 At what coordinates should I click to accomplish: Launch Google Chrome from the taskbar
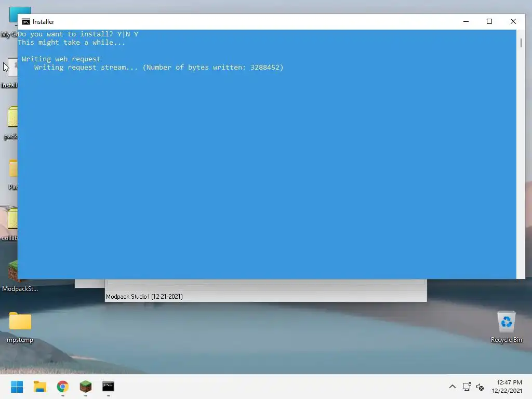point(63,387)
